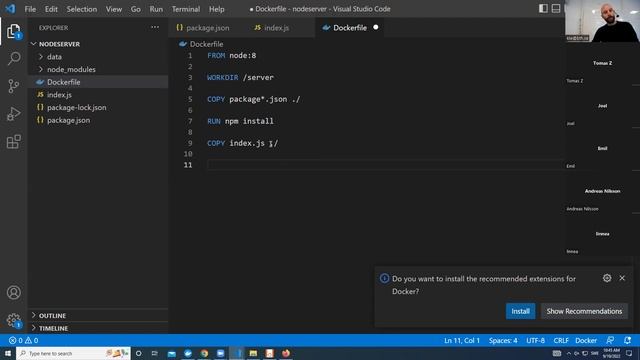Open the Edit menu
This screenshot has height=360, width=640.
(x=51, y=9)
